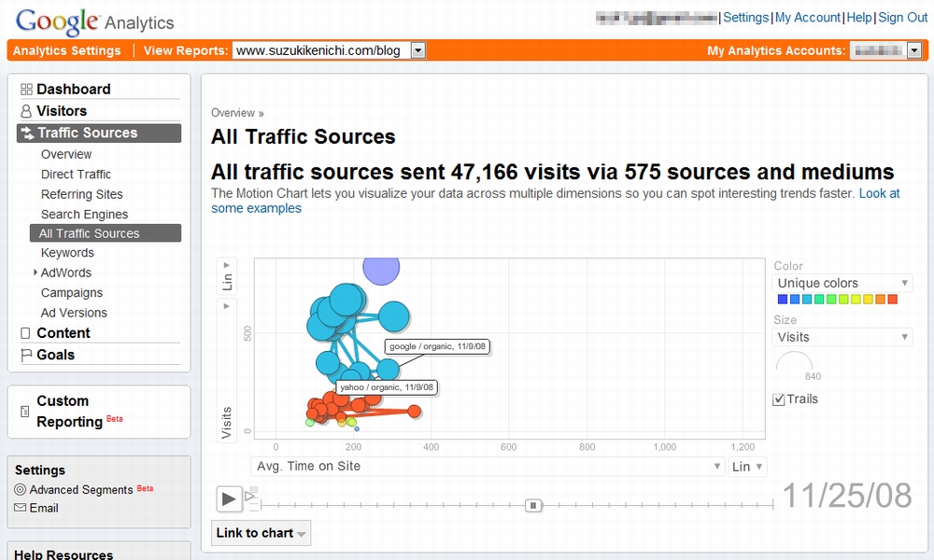Click the timeline slider handle
Image resolution: width=934 pixels, height=560 pixels.
click(533, 505)
